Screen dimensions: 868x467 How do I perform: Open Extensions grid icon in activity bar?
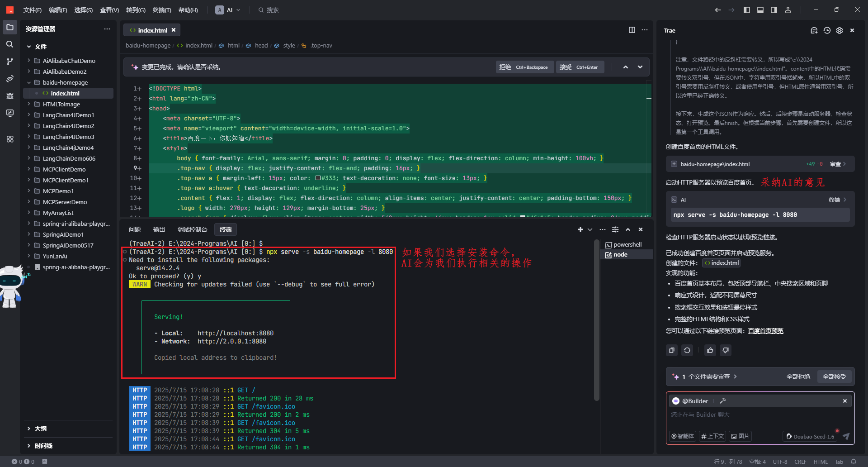coord(10,139)
